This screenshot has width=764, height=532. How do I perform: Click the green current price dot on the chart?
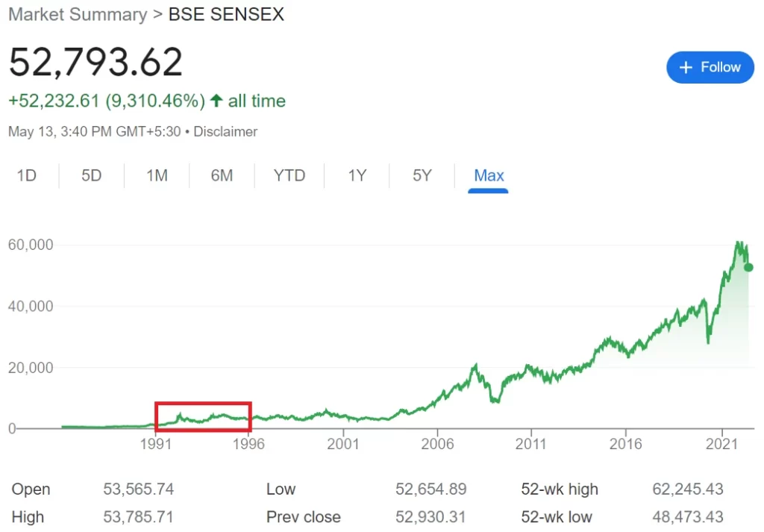pos(748,267)
